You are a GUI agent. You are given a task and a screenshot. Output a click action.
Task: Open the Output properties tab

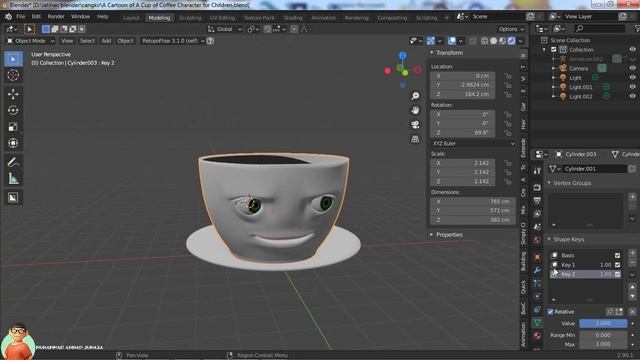(537, 200)
